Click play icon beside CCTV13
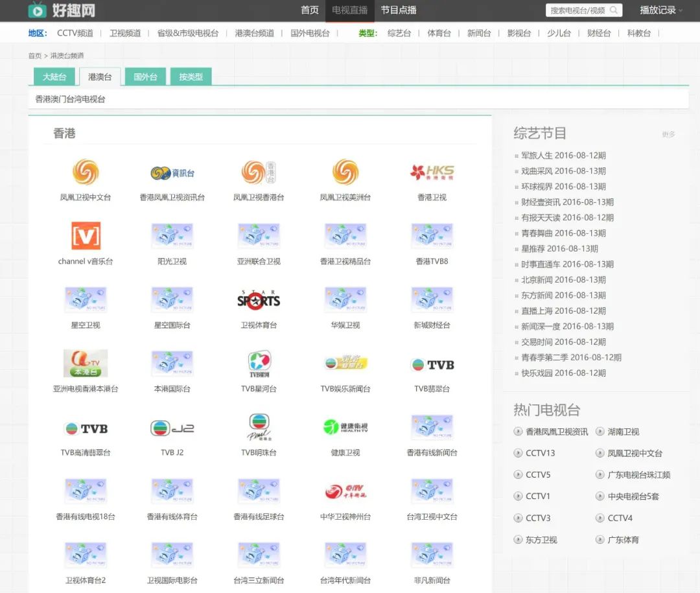Screen dimensions: 700x593 click(x=518, y=453)
